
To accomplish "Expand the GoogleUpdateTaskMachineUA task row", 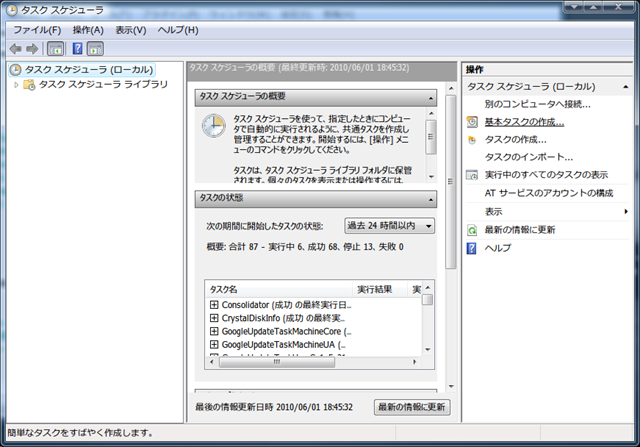I will coord(214,345).
